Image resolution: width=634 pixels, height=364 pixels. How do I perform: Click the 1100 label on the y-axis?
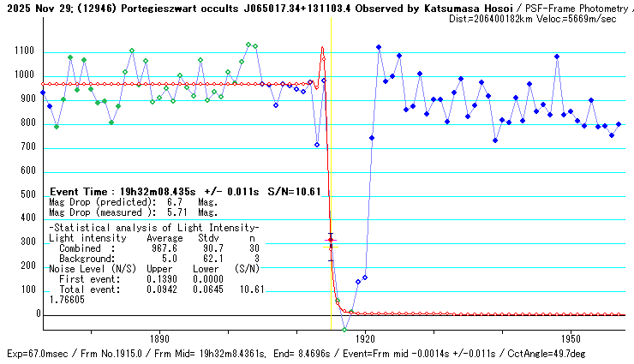pyautogui.click(x=24, y=51)
